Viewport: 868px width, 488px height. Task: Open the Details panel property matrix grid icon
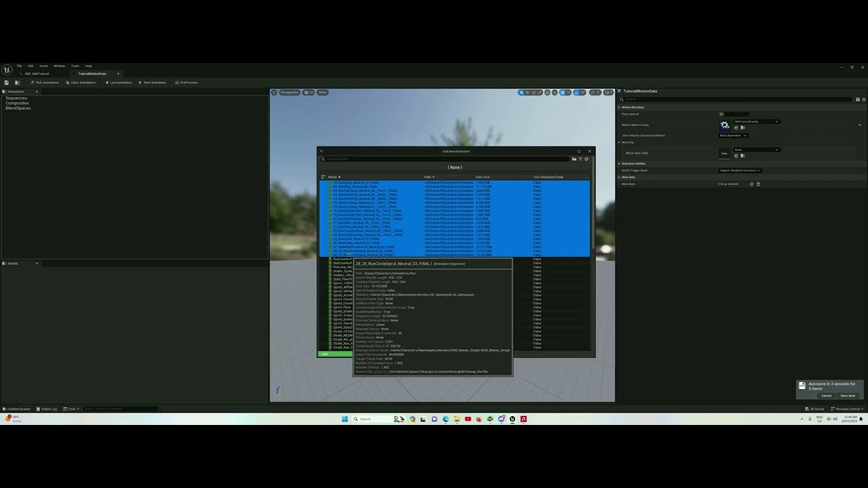coord(858,100)
